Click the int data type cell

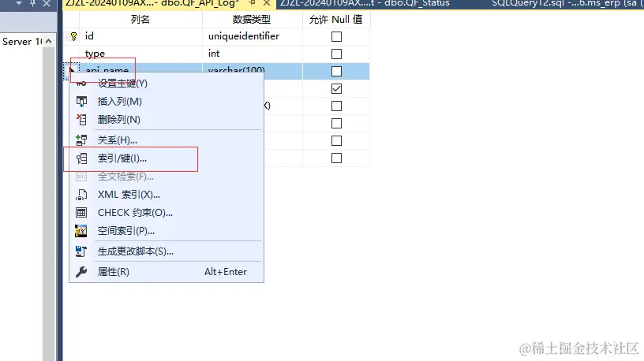tap(253, 54)
